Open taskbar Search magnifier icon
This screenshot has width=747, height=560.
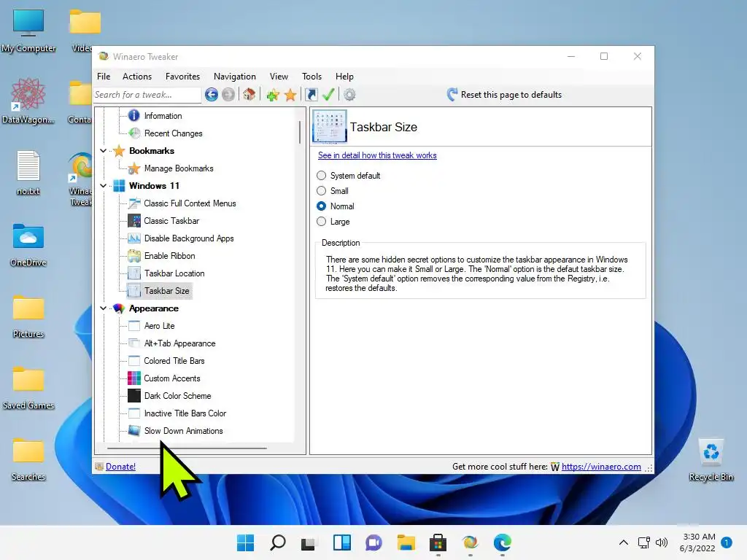coord(278,542)
